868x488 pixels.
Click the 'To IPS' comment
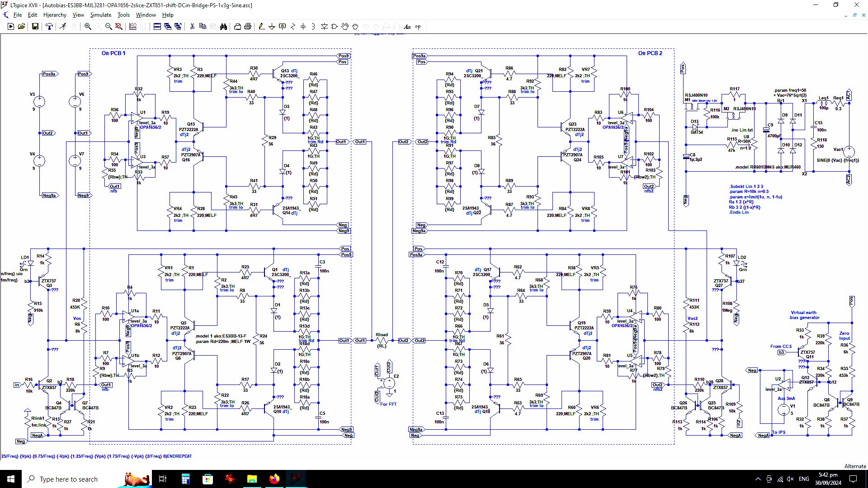[778, 432]
